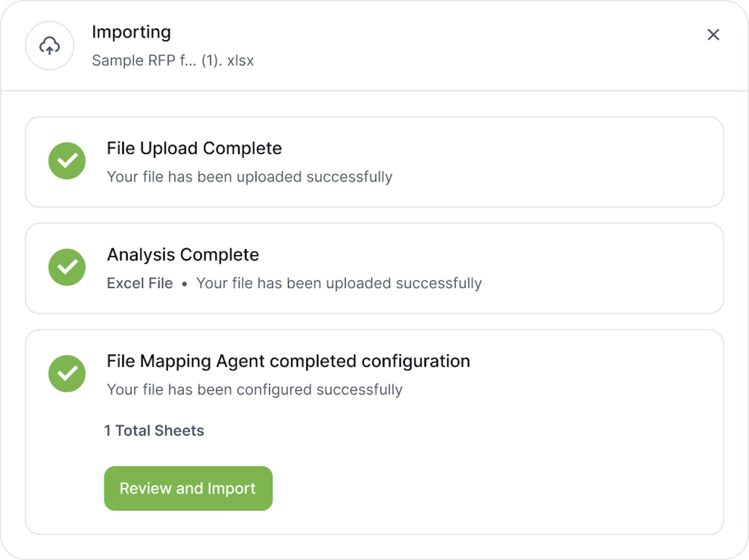Click the upload message beside Excel File
Image resolution: width=749 pixels, height=560 pixels.
339,283
